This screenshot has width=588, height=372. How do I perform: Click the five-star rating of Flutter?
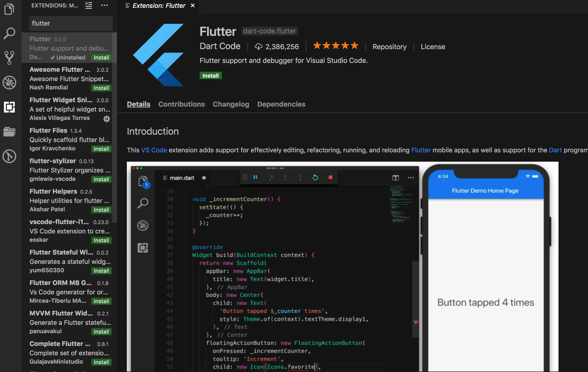point(336,46)
